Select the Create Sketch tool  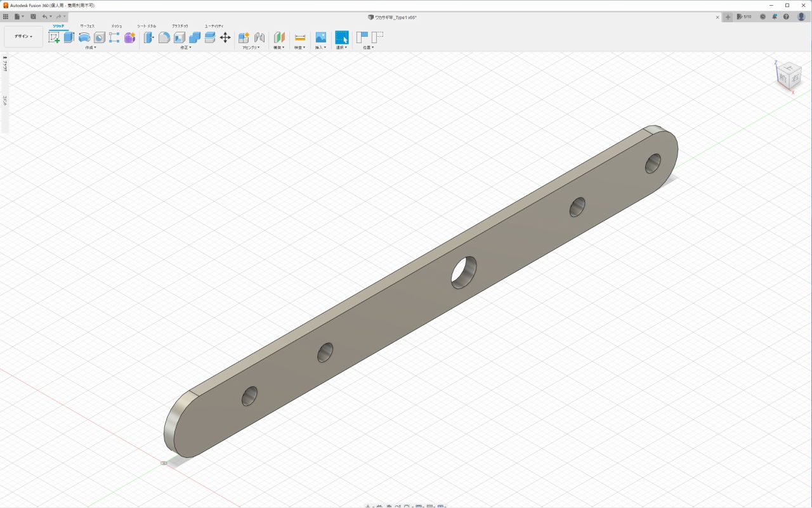click(x=54, y=37)
